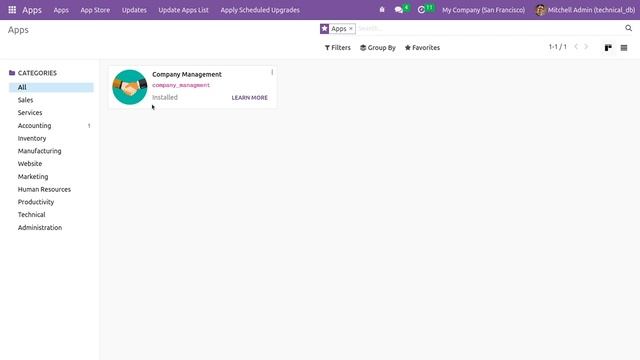Click the search input field
This screenshot has width=640, height=360.
point(489,28)
